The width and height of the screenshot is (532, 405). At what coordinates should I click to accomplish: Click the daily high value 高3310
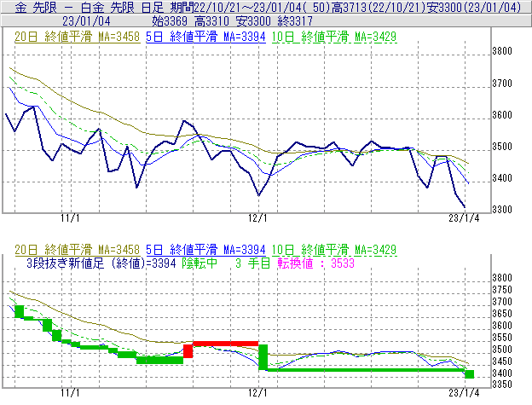pyautogui.click(x=212, y=21)
